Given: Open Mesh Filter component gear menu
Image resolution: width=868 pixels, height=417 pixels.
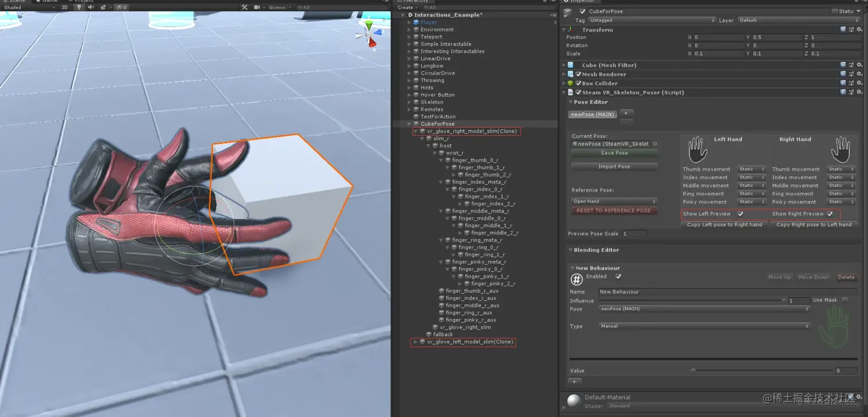Looking at the screenshot, I should click(859, 65).
